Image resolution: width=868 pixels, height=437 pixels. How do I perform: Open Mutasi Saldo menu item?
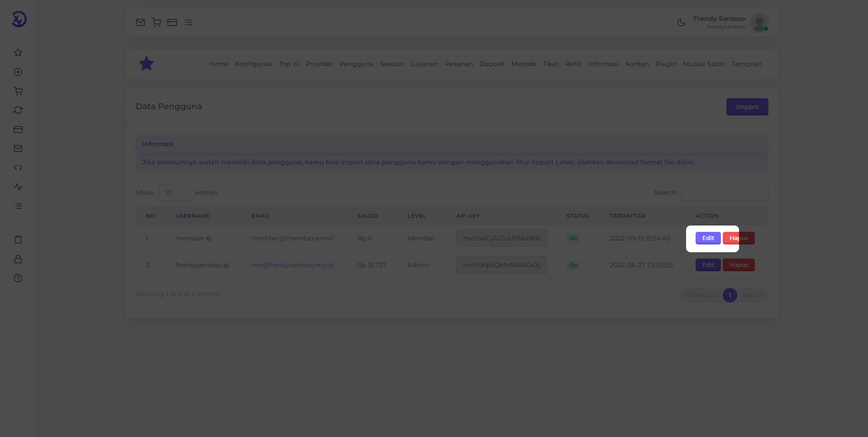click(x=704, y=64)
